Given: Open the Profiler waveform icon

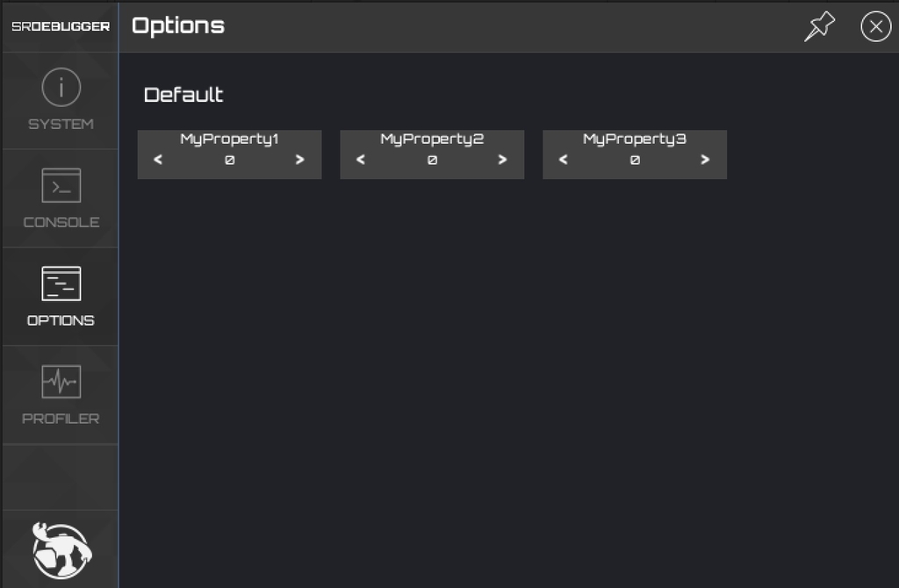Looking at the screenshot, I should point(61,383).
